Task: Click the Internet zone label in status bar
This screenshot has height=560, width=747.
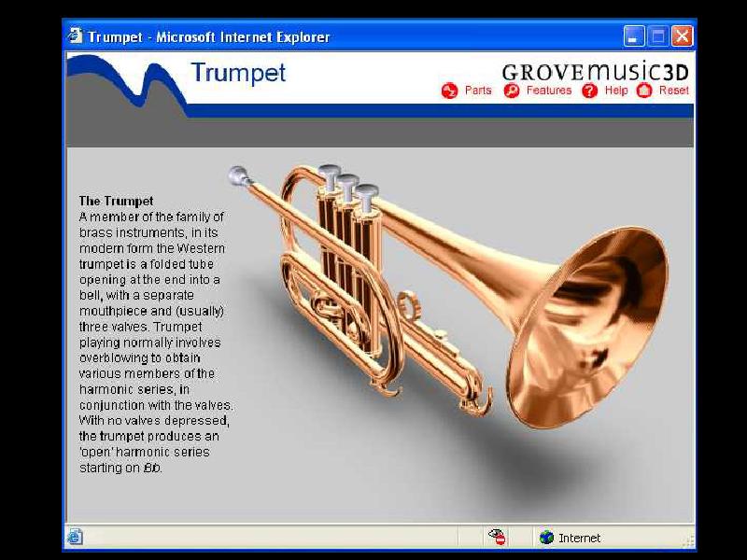Action: pyautogui.click(x=579, y=539)
